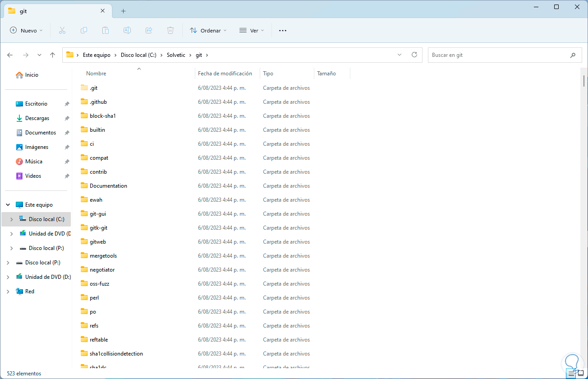The width and height of the screenshot is (588, 379).
Task: Open the Nuevo menu
Action: coord(27,31)
